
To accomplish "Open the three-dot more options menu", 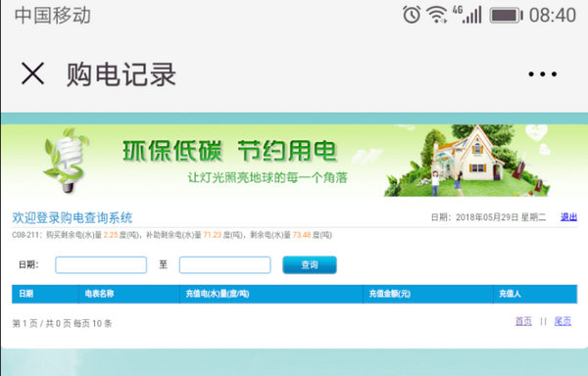I will pyautogui.click(x=542, y=74).
